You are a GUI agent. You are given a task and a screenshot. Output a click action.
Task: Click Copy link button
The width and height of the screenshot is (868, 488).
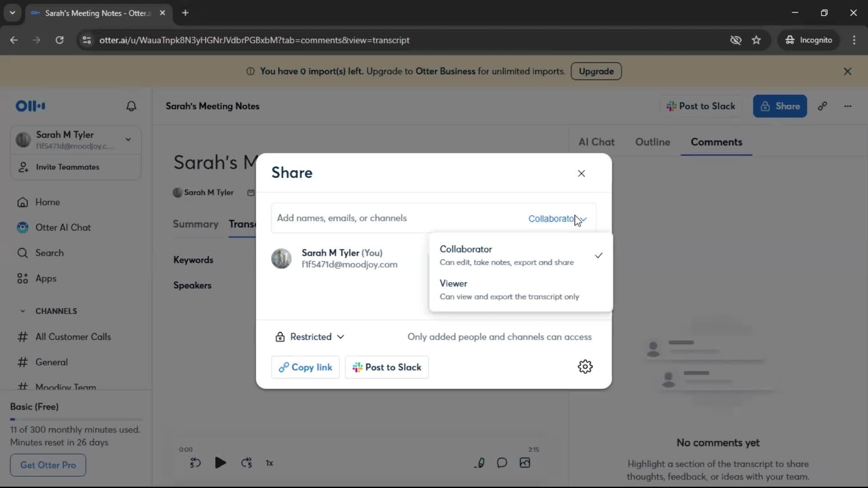(305, 367)
